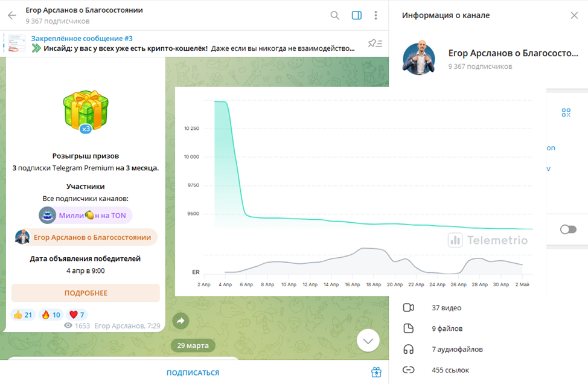The image size is (588, 384).
Task: Open pinned message #3 bar
Action: 194,43
